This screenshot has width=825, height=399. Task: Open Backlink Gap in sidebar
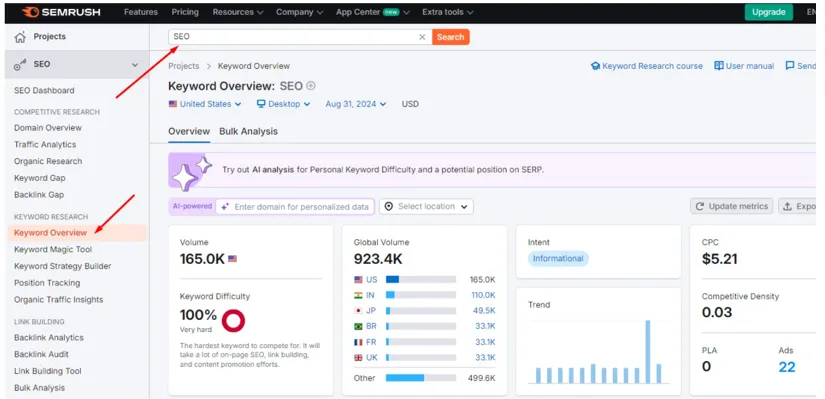point(39,195)
